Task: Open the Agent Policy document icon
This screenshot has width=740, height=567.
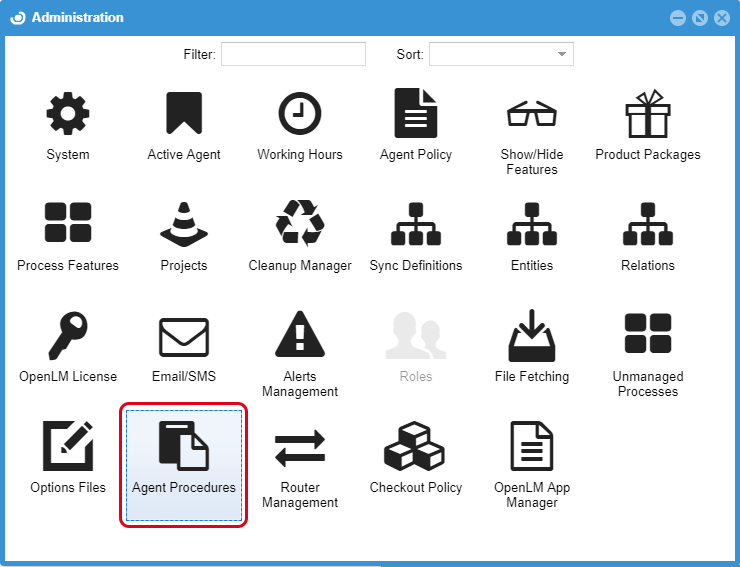Action: pyautogui.click(x=416, y=113)
